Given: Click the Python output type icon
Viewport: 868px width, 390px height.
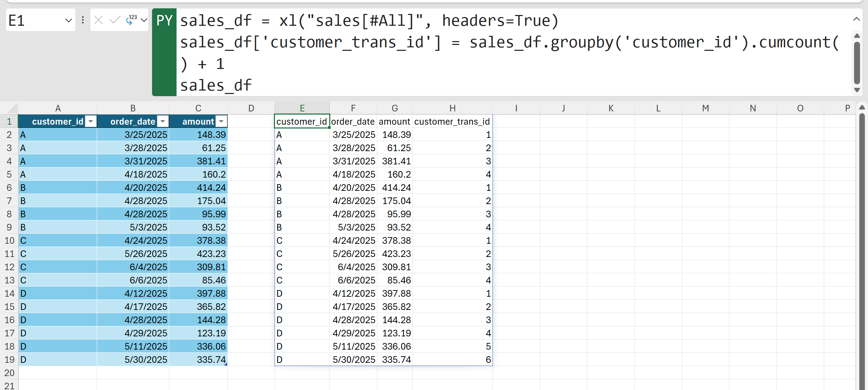Looking at the screenshot, I should [131, 20].
